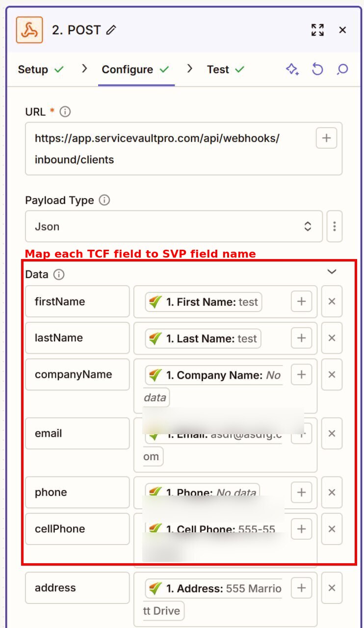Add data to the firstName value

click(302, 301)
